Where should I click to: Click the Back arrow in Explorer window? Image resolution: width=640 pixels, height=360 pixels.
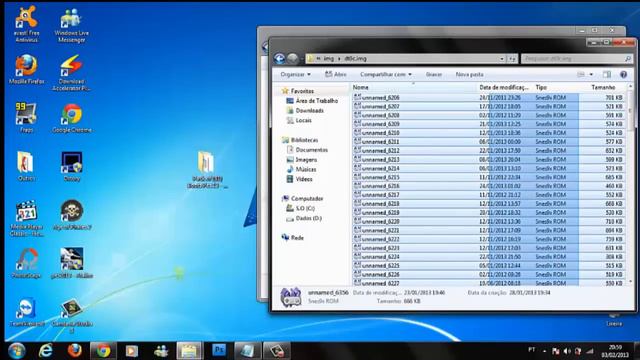280,59
